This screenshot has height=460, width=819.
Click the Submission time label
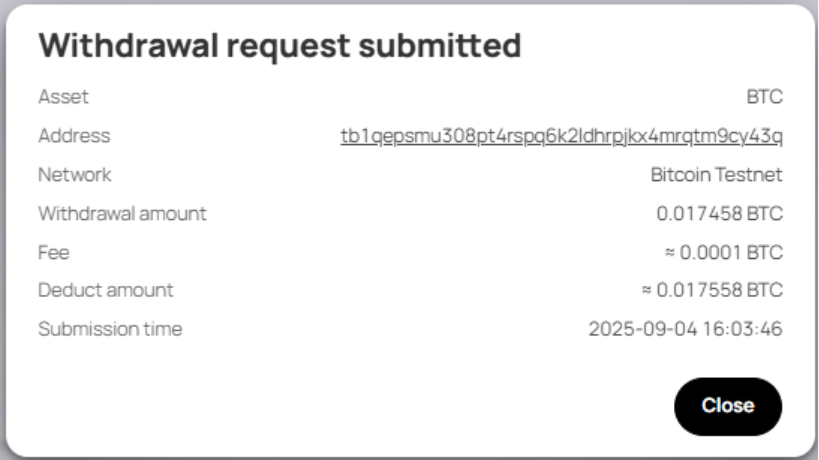click(x=110, y=329)
